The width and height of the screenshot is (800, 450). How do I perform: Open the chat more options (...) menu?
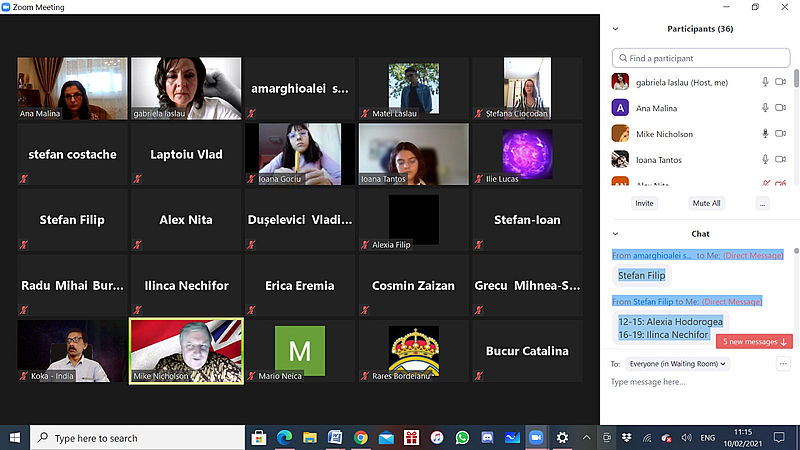point(783,364)
